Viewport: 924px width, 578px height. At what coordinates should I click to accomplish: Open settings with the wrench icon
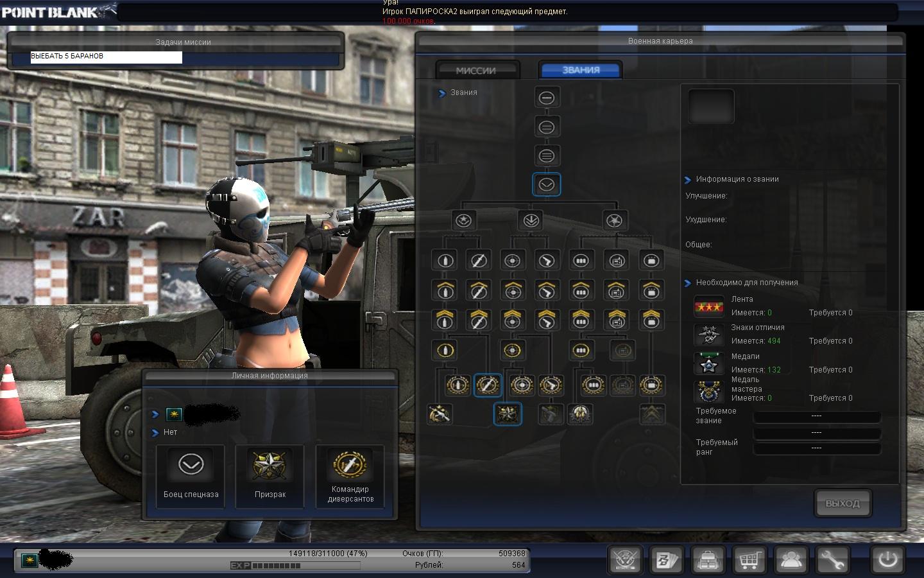[832, 559]
